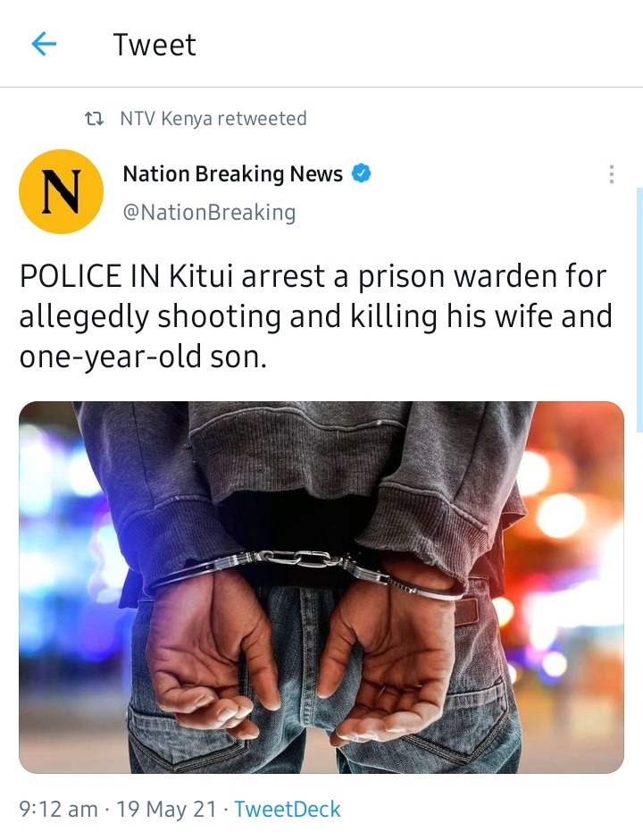Tap the blue verified badge icon
Screen dimensions: 643x840
[362, 173]
